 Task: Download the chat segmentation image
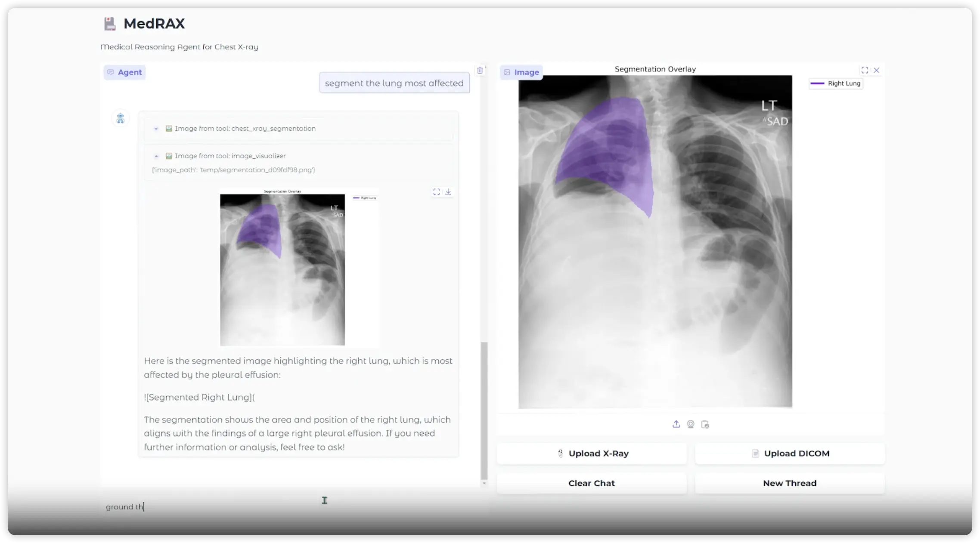coord(448,192)
